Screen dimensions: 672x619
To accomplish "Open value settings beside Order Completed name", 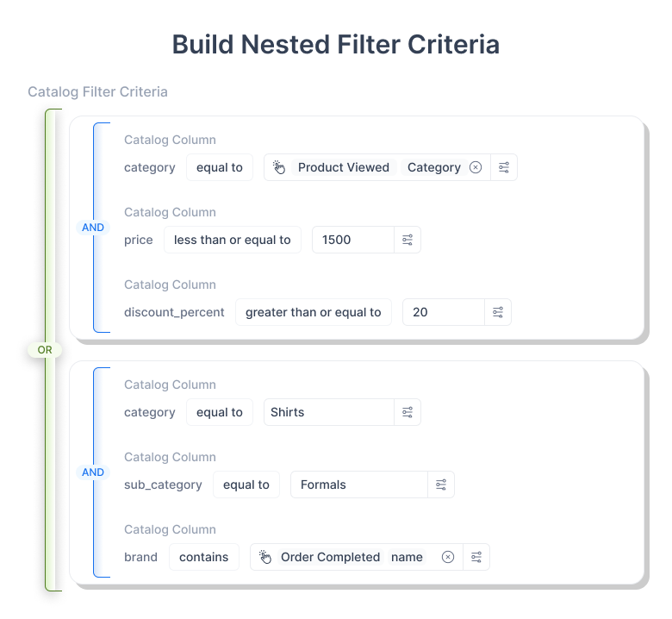I will [x=476, y=557].
